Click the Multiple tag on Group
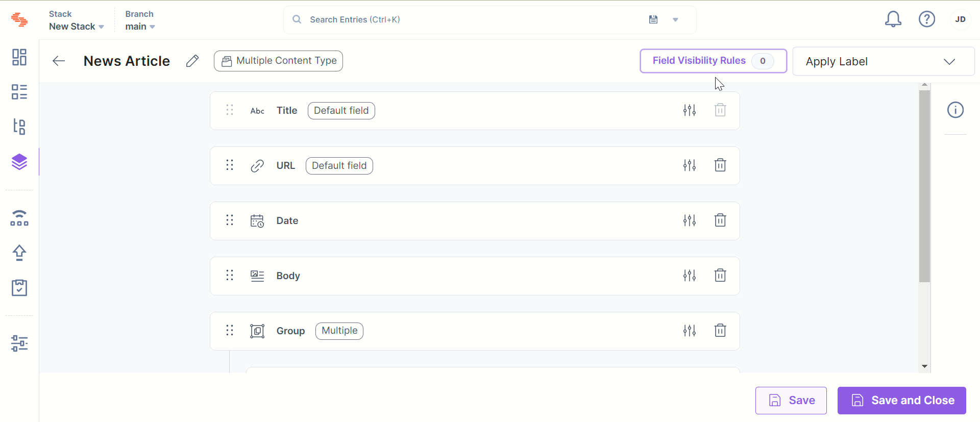This screenshot has width=980, height=422. point(339,331)
